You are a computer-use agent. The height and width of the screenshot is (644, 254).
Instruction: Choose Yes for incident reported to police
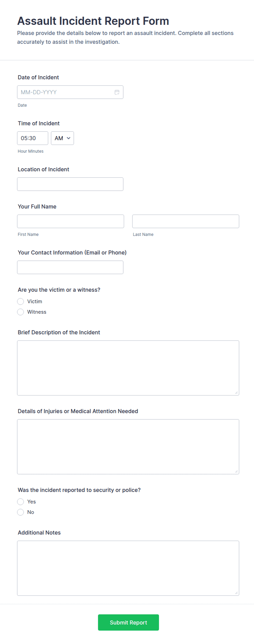tap(20, 502)
